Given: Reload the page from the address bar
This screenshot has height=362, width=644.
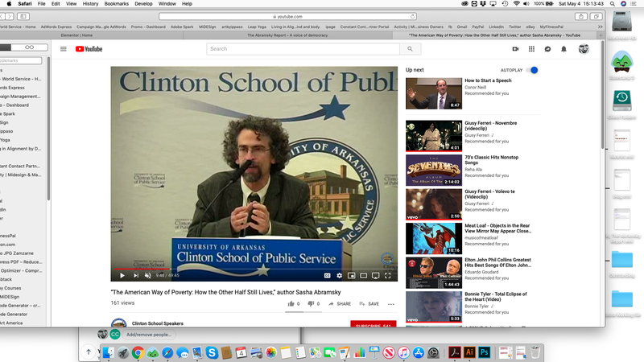Looking at the screenshot, I should pyautogui.click(x=412, y=16).
